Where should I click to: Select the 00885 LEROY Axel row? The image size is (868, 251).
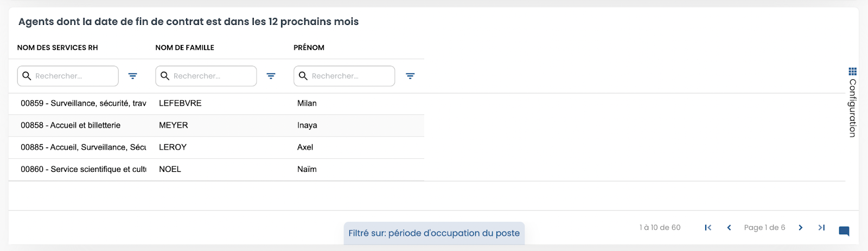point(216,147)
